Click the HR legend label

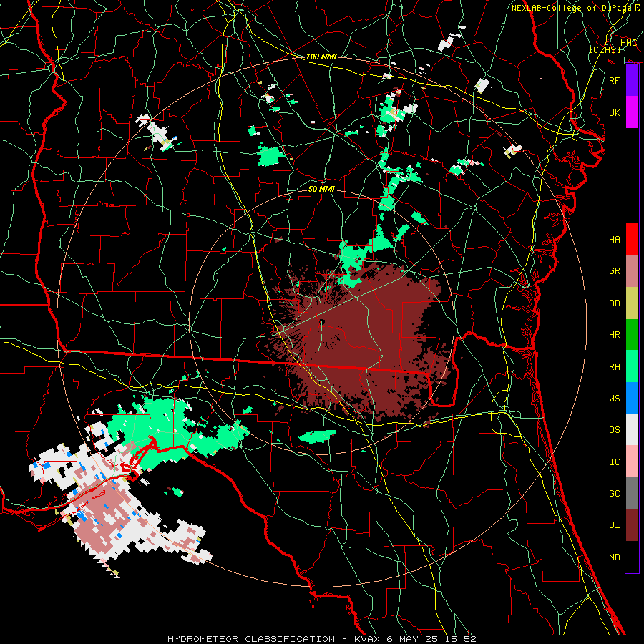[x=615, y=335]
